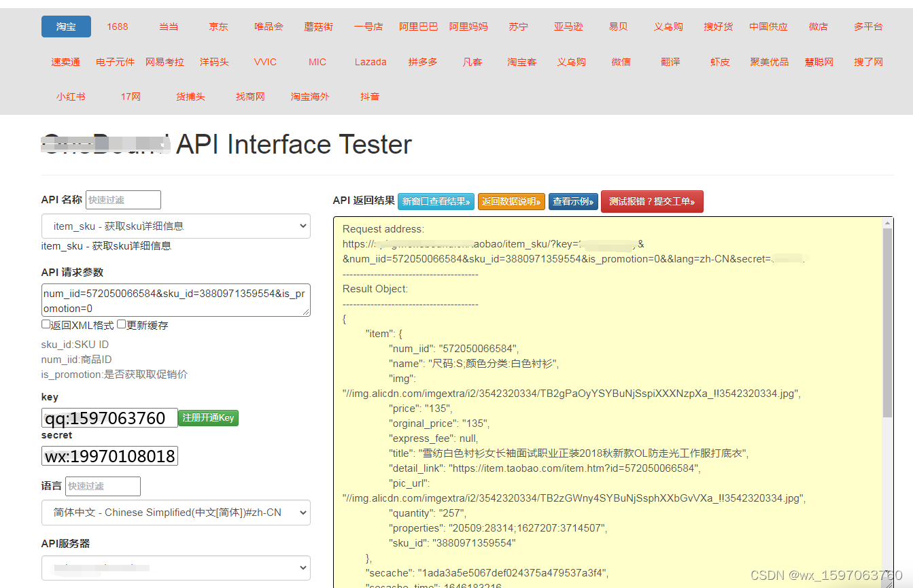Select the 阿里妈妈 platform tab

coord(468,27)
